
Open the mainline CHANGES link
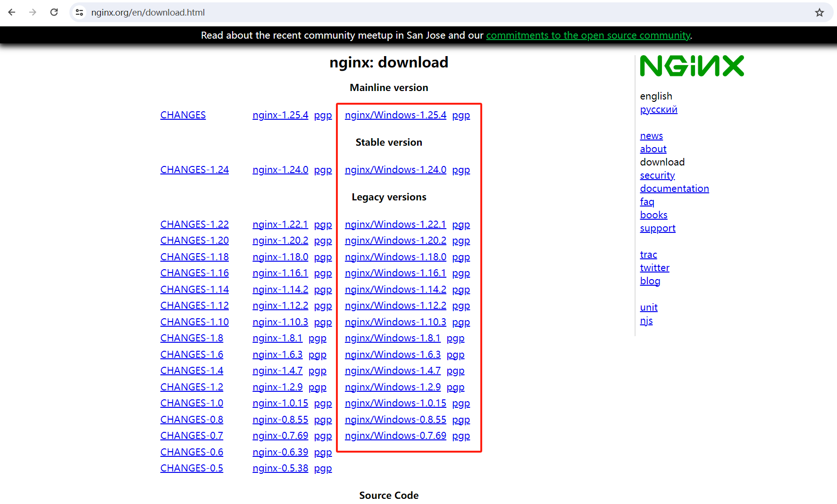pyautogui.click(x=183, y=115)
